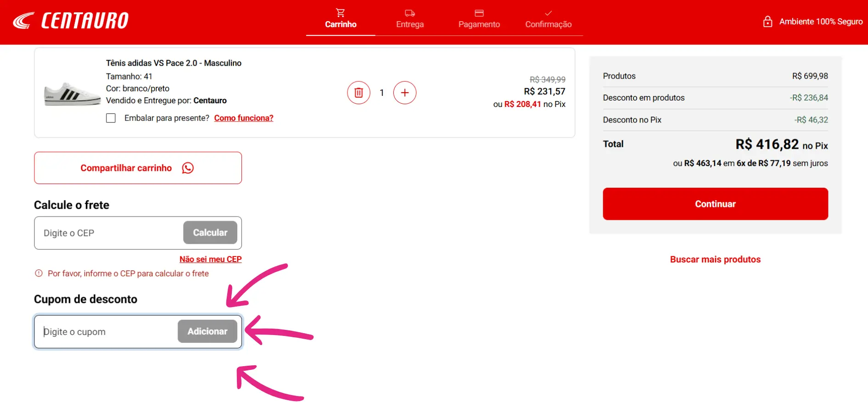Click the total 'R$ 416,82'
The image size is (868, 402).
point(767,144)
